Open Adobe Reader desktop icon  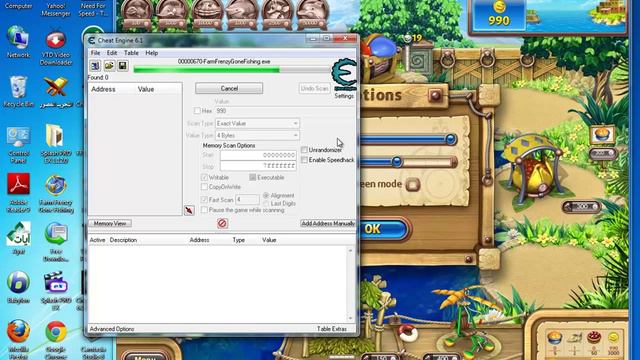[18, 193]
